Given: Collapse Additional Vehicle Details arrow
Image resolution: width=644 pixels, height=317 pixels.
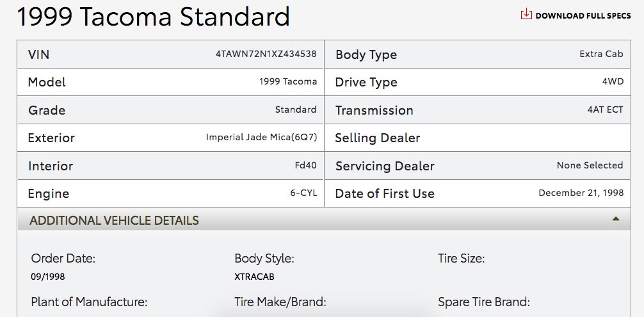Looking at the screenshot, I should point(616,219).
